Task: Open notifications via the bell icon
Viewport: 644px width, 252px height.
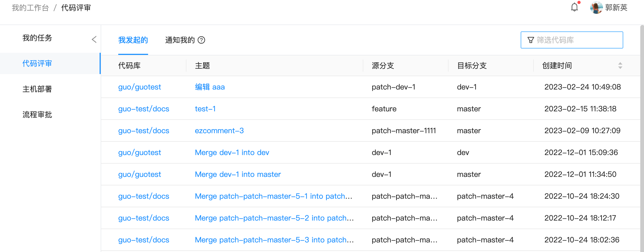Action: 574,7
